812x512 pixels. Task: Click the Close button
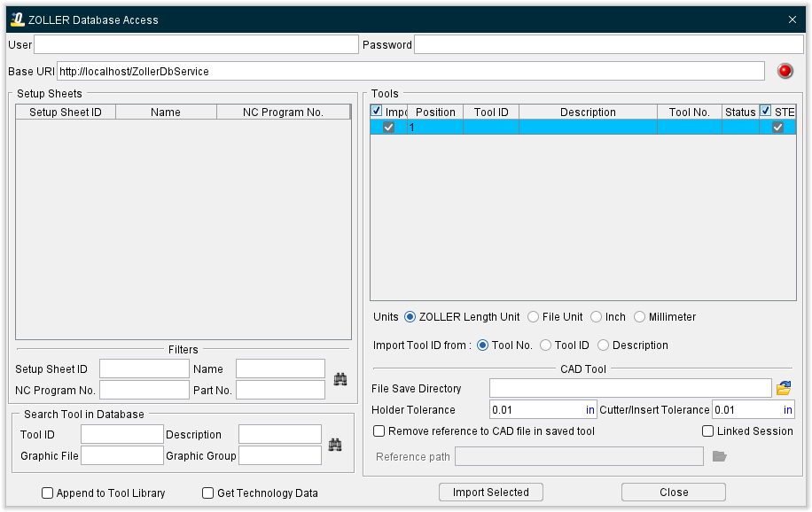point(673,493)
